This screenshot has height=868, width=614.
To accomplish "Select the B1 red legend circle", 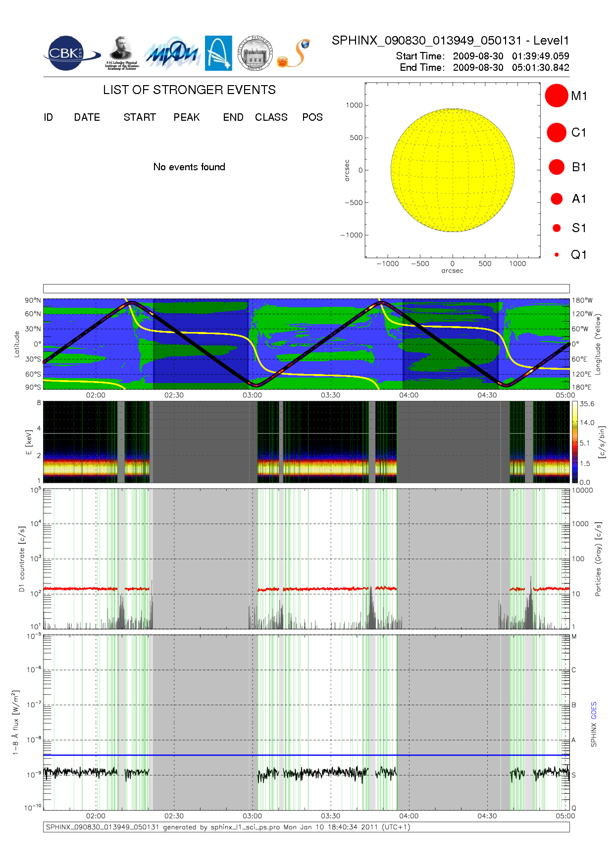I will [x=557, y=167].
